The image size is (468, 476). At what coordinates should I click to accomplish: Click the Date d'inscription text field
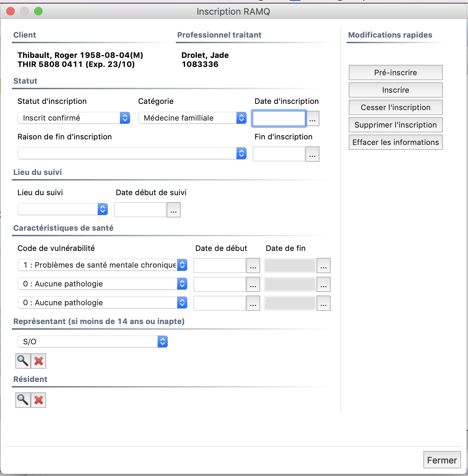point(279,118)
